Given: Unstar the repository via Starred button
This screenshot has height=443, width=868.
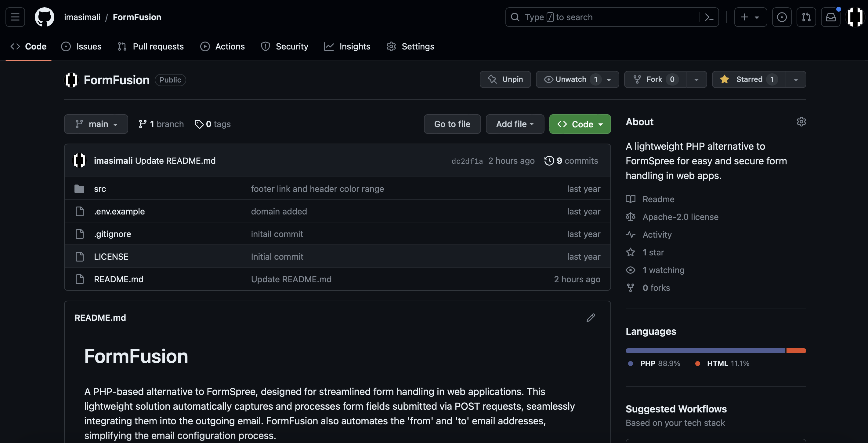Looking at the screenshot, I should pyautogui.click(x=749, y=79).
